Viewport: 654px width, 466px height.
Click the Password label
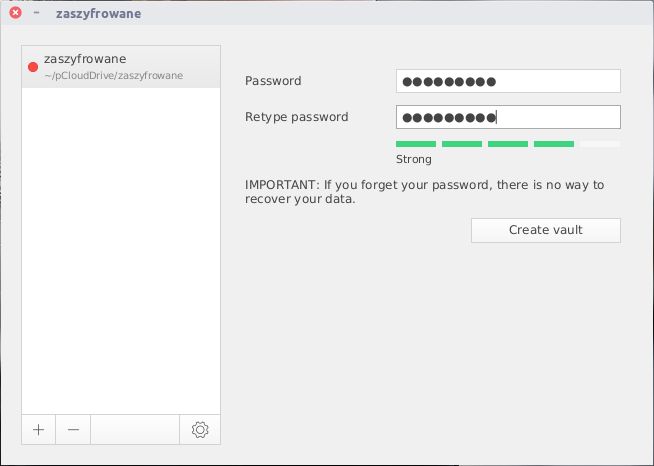273,81
